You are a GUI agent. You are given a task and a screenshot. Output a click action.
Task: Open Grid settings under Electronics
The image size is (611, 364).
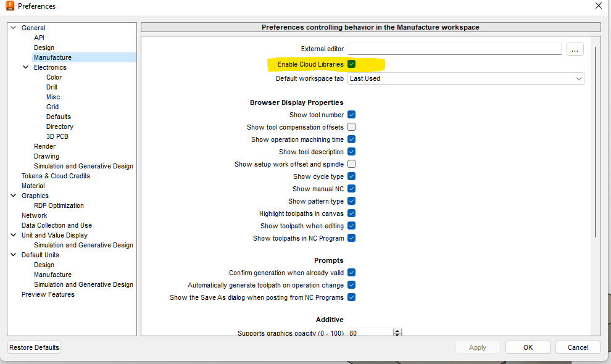[x=52, y=107]
